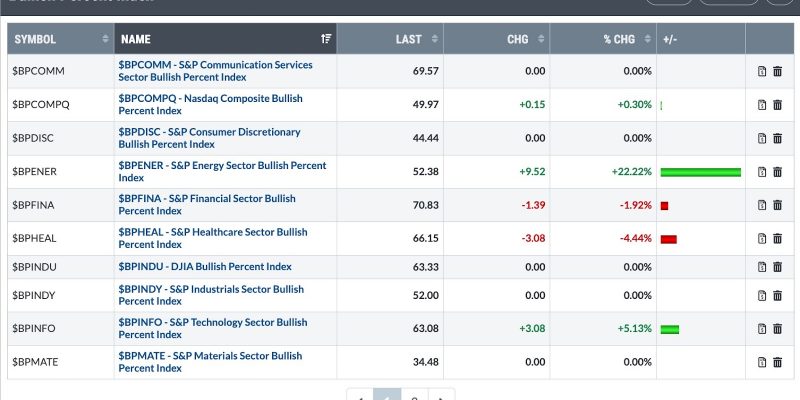Click the -1.39 change value

tap(534, 205)
